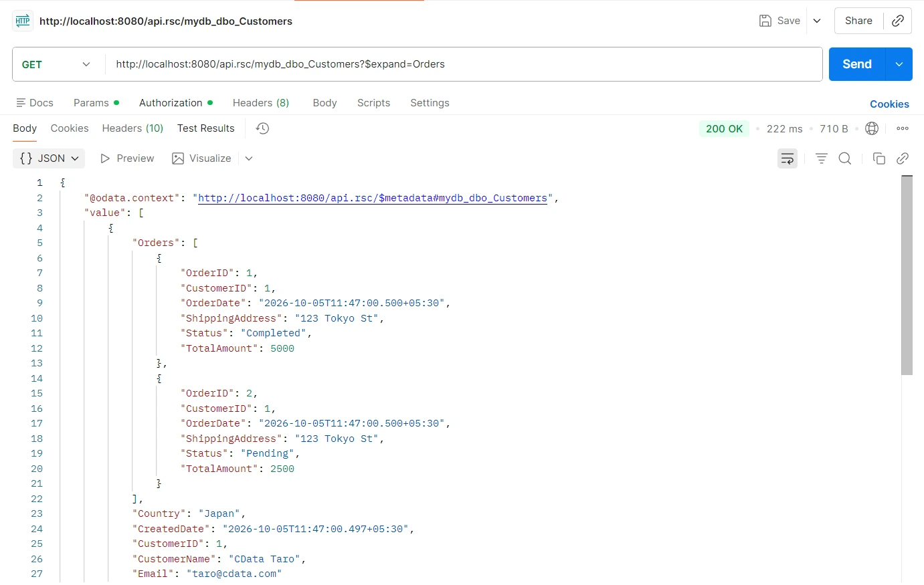Toggle wrap lines icon in response
The width and height of the screenshot is (924, 585).
click(x=788, y=158)
